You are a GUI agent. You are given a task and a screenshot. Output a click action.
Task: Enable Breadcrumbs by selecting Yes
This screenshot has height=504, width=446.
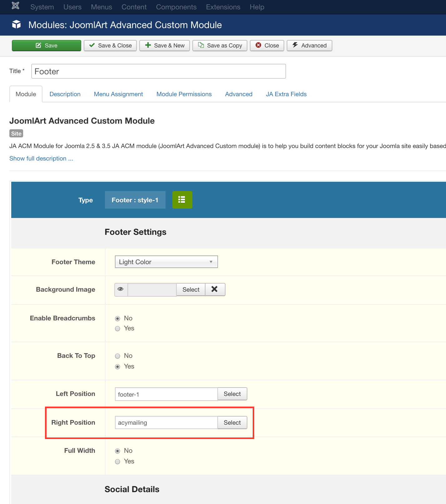(118, 329)
